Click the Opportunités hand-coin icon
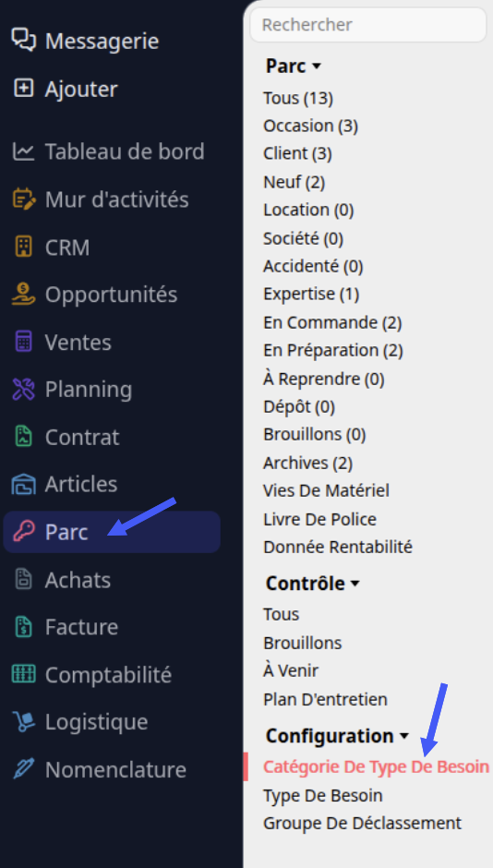493x868 pixels. point(24,295)
